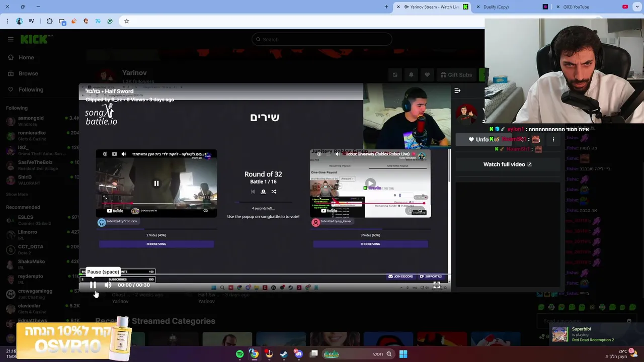Click CHOOSE SONG under the right video
This screenshot has width=644, height=362.
370,244
